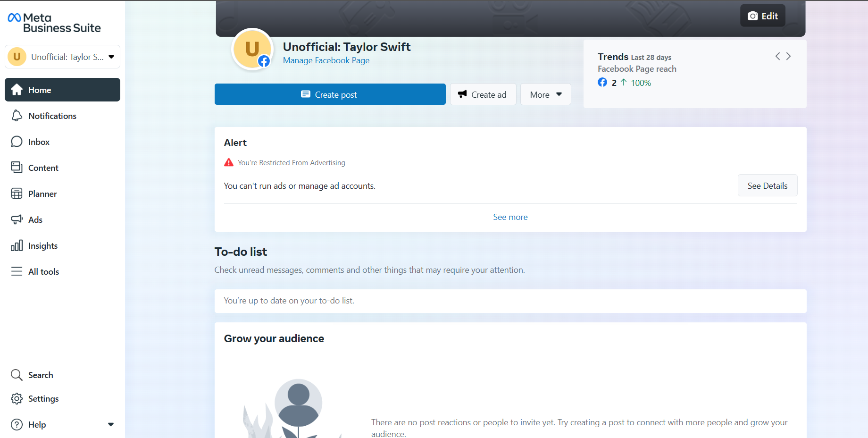
Task: Open Search in the sidebar
Action: 62,375
